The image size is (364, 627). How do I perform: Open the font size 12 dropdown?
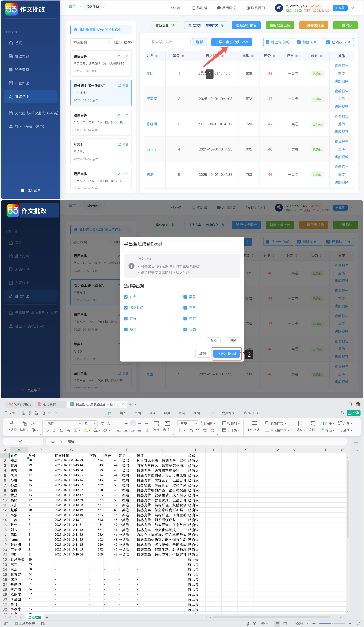[x=95, y=423]
